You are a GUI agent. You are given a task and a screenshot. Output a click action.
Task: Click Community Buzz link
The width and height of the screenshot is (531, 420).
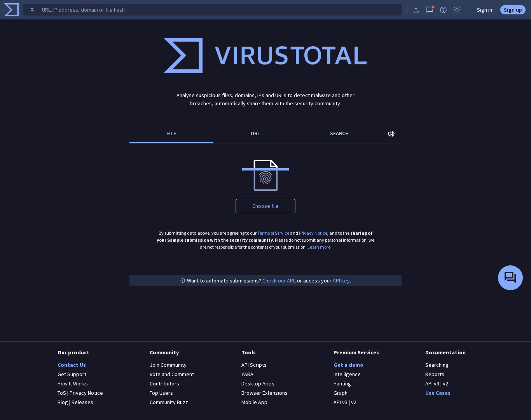tap(169, 402)
